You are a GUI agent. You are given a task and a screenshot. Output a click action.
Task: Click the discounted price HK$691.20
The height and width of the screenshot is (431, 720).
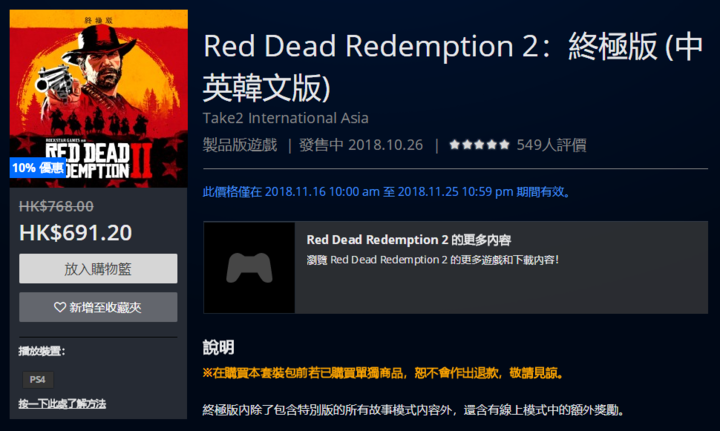click(76, 233)
